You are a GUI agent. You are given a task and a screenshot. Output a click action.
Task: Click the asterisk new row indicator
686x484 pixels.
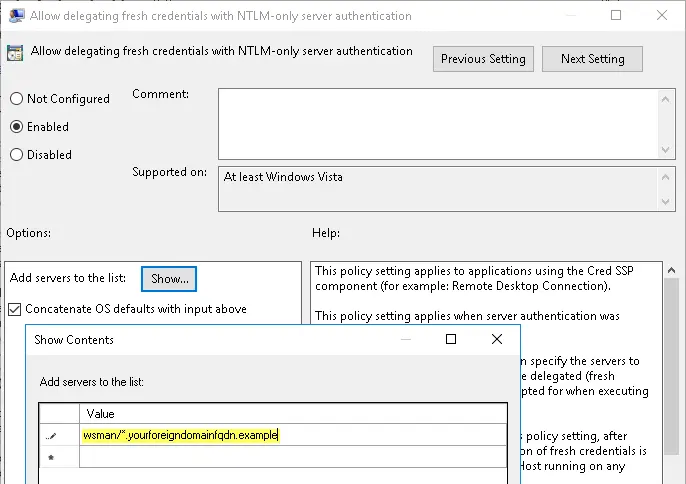(x=51, y=457)
